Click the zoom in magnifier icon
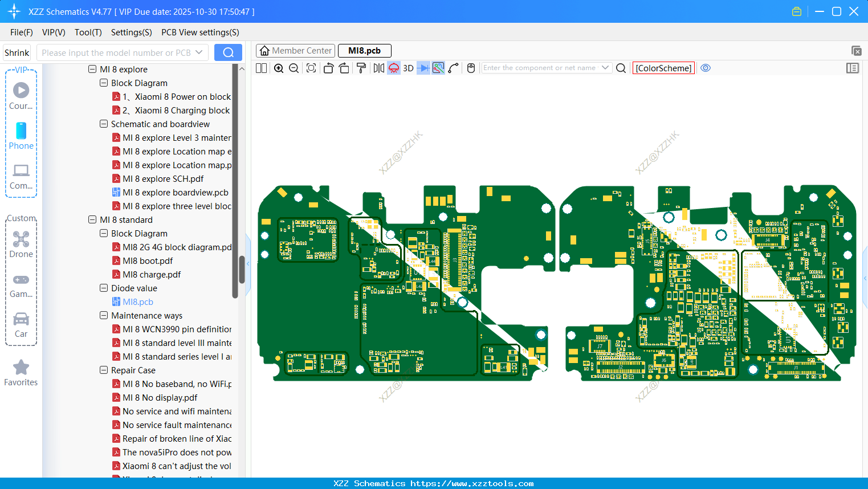 tap(279, 68)
